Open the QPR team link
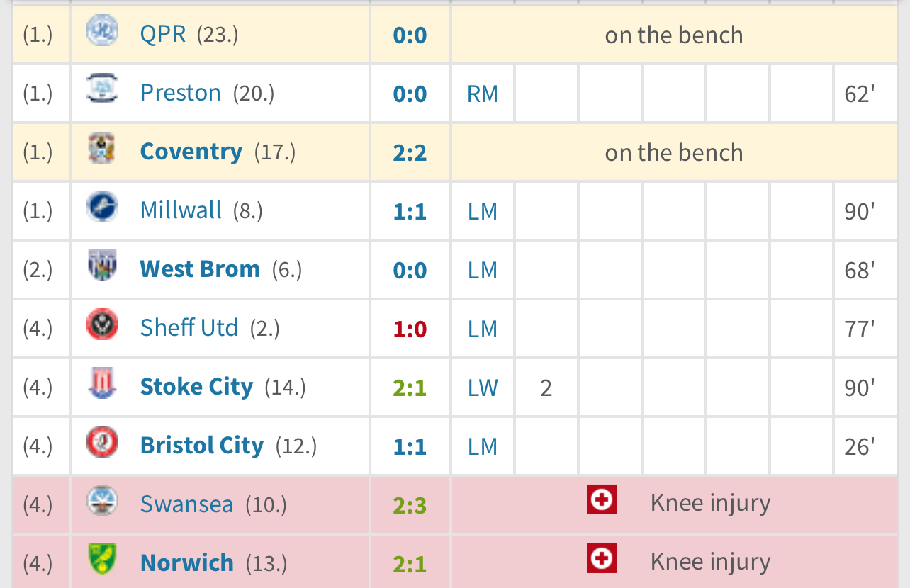 tap(163, 33)
